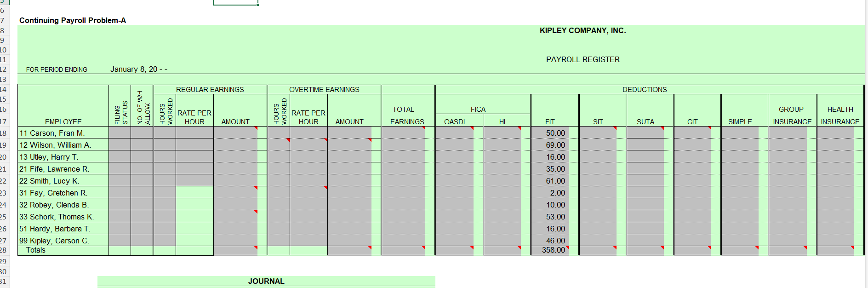The image size is (868, 288).
Task: Select the FIT total 358.00 cell
Action: 554,250
